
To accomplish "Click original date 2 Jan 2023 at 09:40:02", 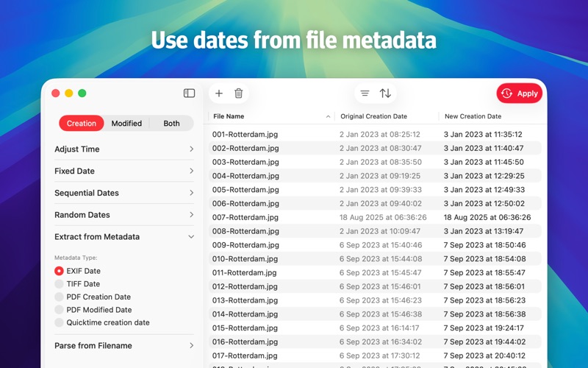I will pos(381,204).
